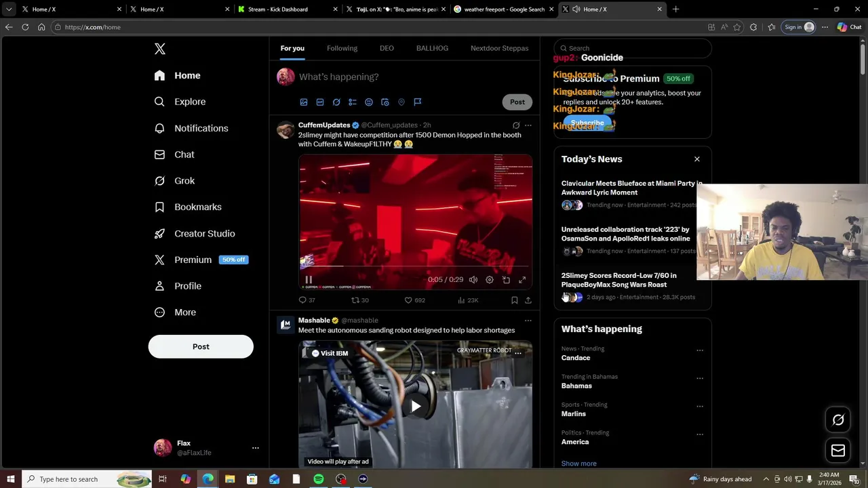
Task: Open options for the America trend
Action: tap(700, 434)
